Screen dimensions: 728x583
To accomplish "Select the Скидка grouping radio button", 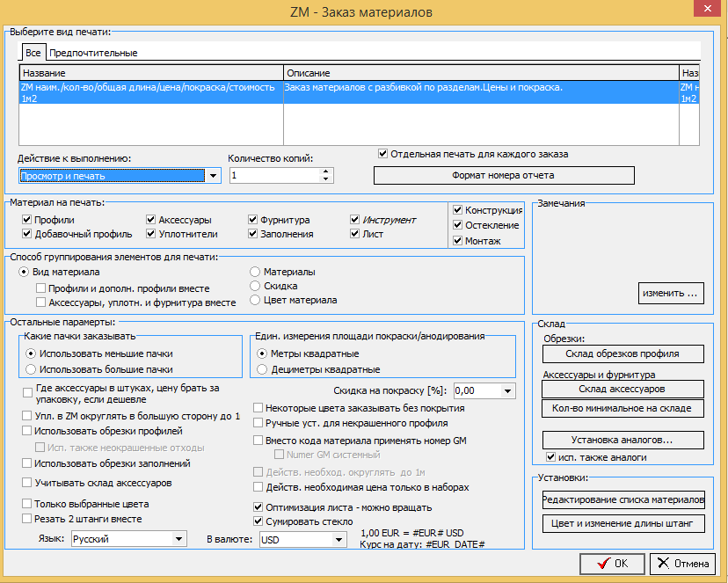I will click(x=255, y=286).
